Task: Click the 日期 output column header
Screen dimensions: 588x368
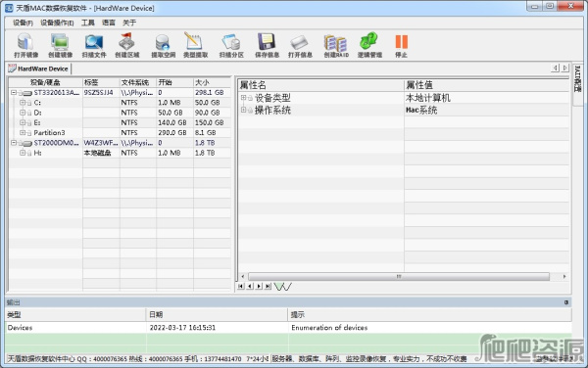Action: (x=217, y=315)
